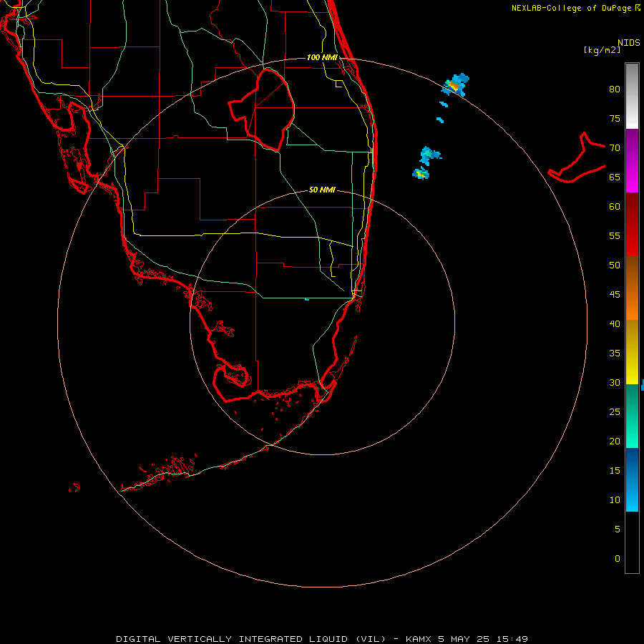The image size is (644, 644).
Task: Click the 50 NMI range ring label
Action: point(322,190)
